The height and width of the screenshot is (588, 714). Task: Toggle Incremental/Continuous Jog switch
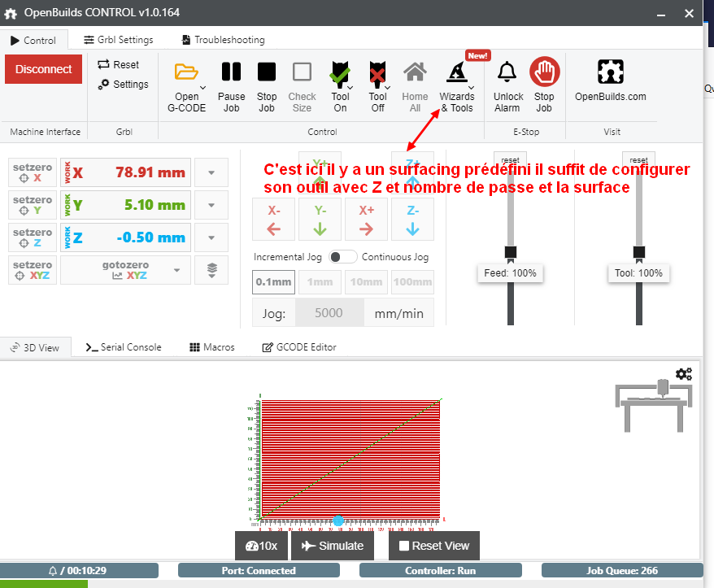click(x=343, y=257)
